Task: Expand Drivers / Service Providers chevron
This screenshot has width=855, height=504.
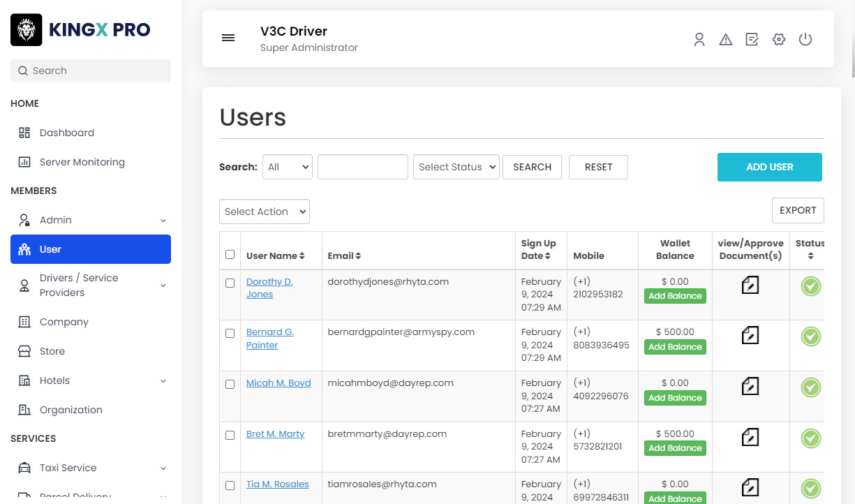Action: pos(163,286)
